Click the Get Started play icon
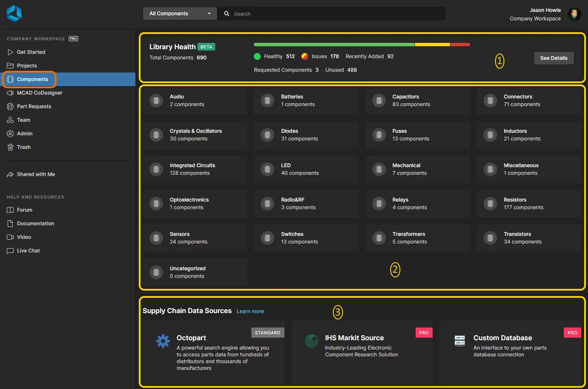Image resolution: width=588 pixels, height=389 pixels. click(10, 52)
